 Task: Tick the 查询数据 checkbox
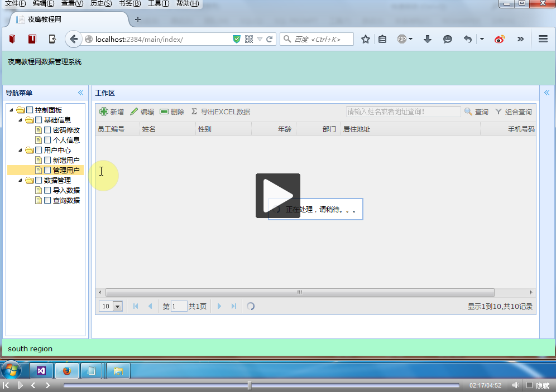tap(47, 200)
